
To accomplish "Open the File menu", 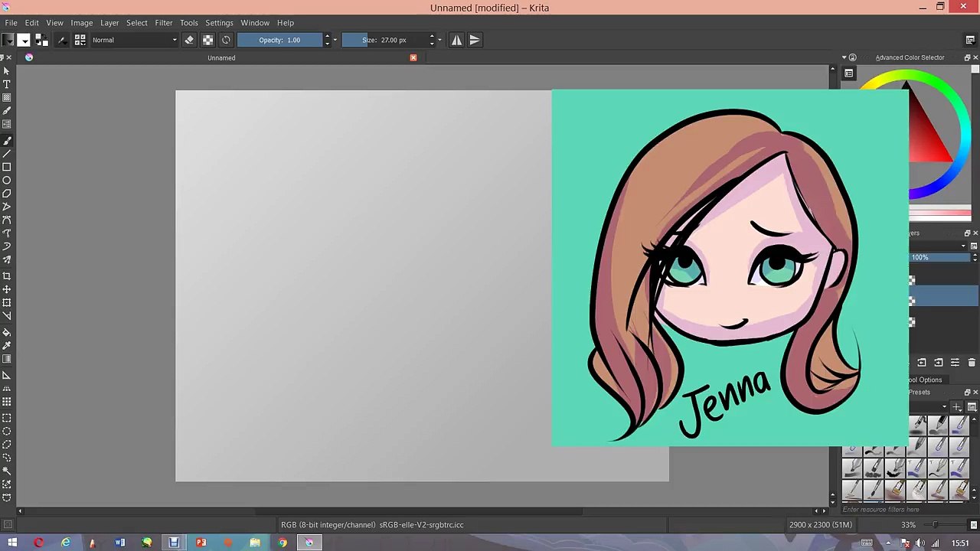I will pyautogui.click(x=11, y=23).
